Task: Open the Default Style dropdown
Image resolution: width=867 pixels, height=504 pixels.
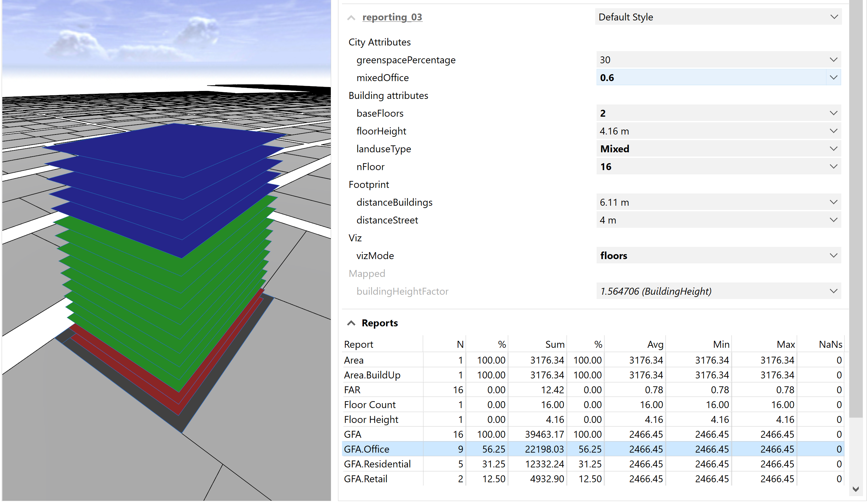Action: (718, 17)
